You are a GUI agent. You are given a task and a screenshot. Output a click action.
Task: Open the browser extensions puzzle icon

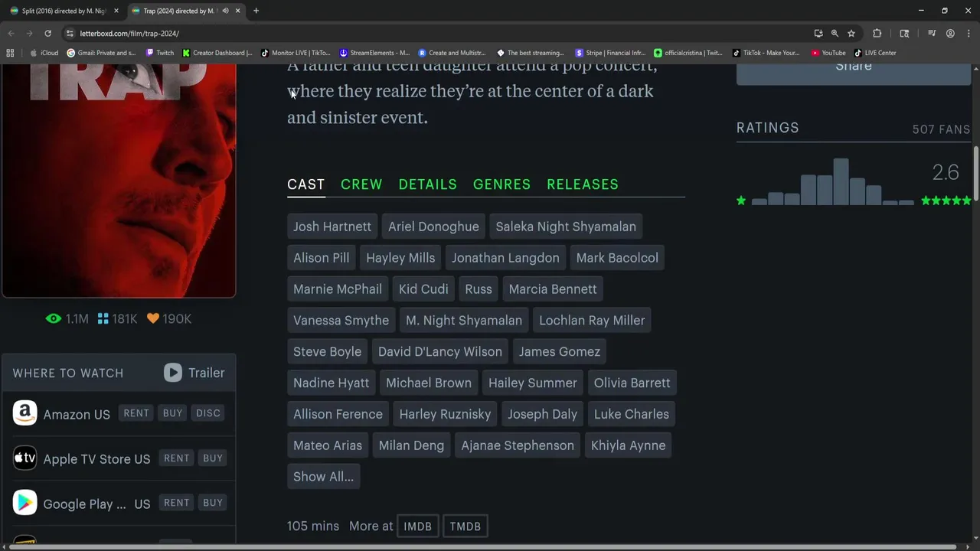(877, 34)
